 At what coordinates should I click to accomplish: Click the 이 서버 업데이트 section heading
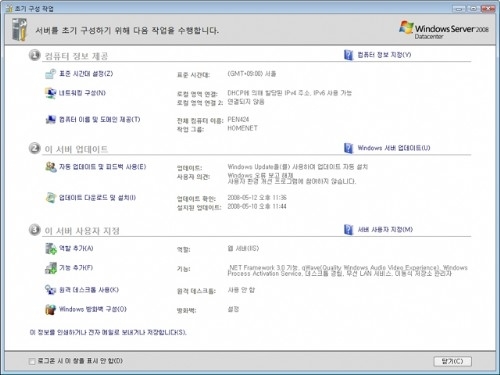tap(76, 149)
